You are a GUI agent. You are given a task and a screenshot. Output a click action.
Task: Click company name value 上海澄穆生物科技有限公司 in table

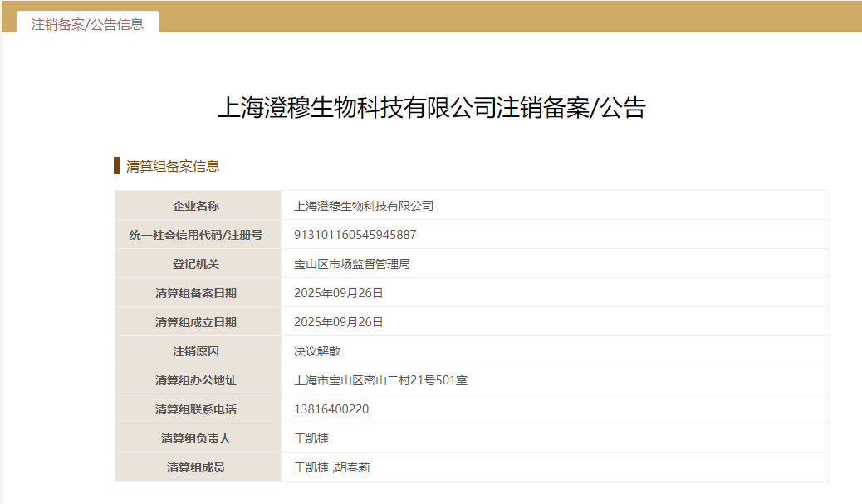tap(364, 206)
